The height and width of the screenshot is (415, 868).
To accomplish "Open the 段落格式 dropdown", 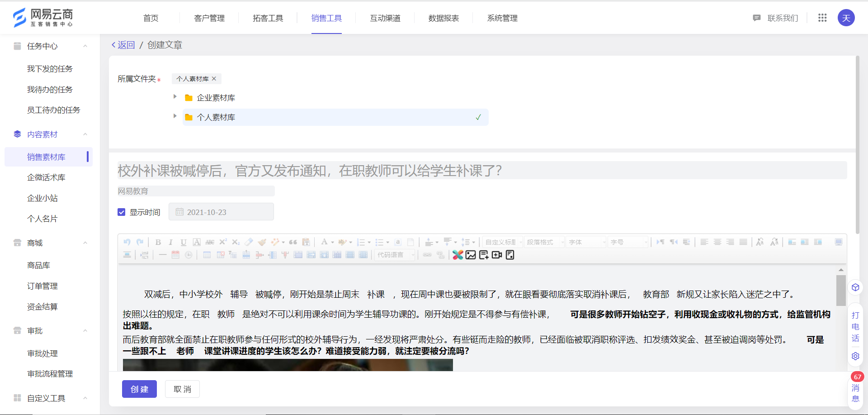I will pyautogui.click(x=544, y=242).
